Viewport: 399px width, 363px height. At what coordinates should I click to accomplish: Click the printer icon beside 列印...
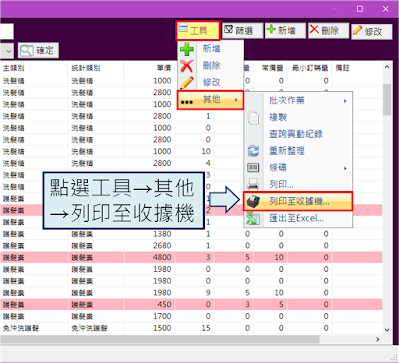[x=253, y=184]
